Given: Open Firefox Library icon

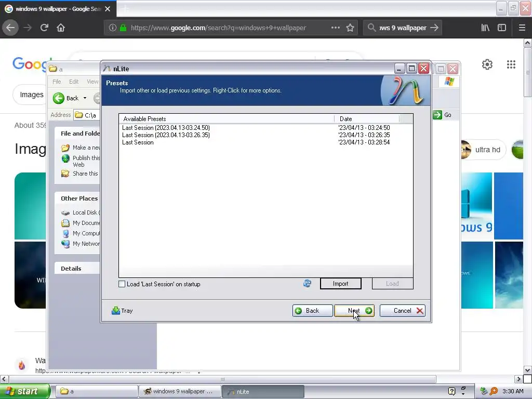Looking at the screenshot, I should (485, 28).
